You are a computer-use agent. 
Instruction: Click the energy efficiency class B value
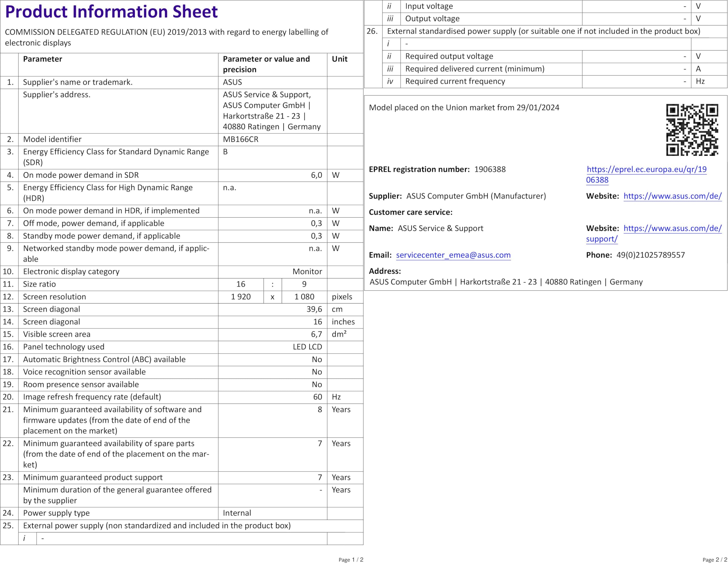(225, 152)
